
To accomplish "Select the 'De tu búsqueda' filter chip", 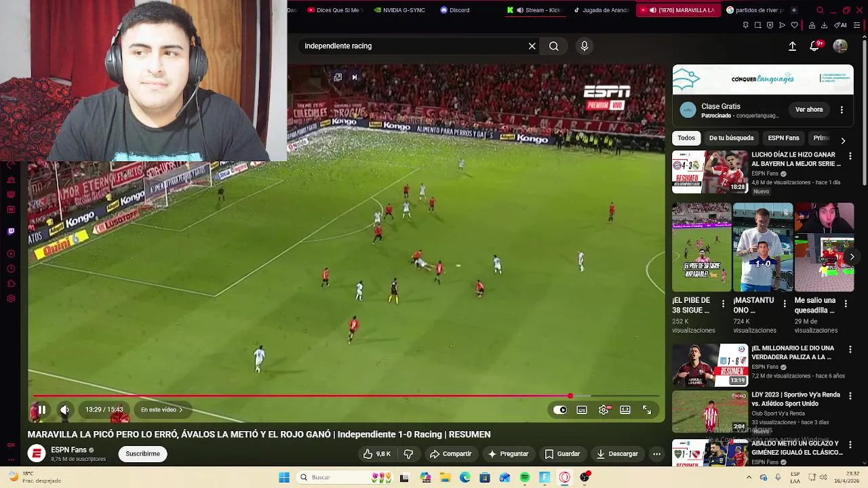I will pyautogui.click(x=731, y=138).
